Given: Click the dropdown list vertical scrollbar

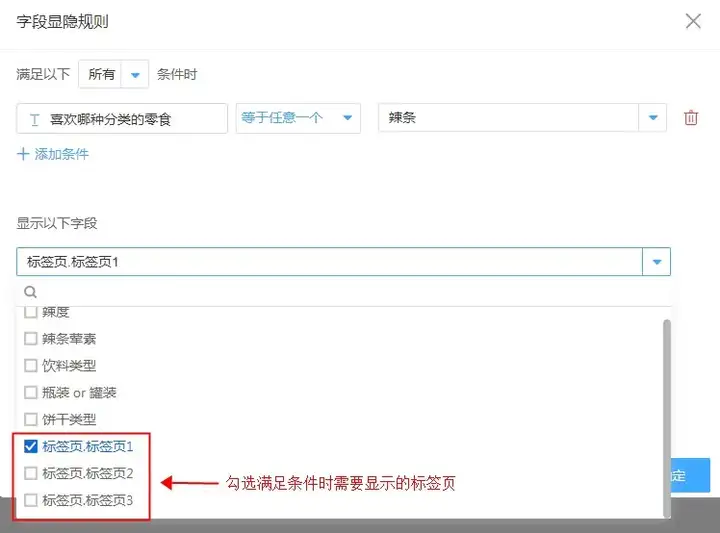Looking at the screenshot, I should coord(667,418).
